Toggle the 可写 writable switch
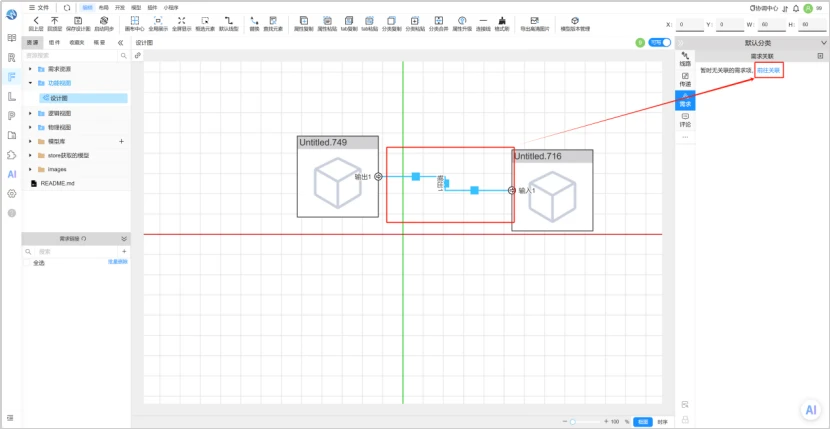The height and width of the screenshot is (429, 830). coord(659,42)
